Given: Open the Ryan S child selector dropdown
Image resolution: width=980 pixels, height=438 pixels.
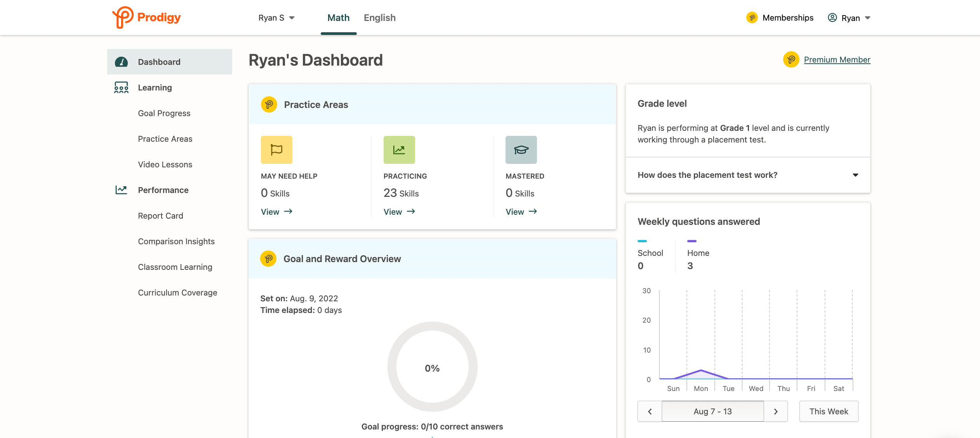Looking at the screenshot, I should point(276,18).
